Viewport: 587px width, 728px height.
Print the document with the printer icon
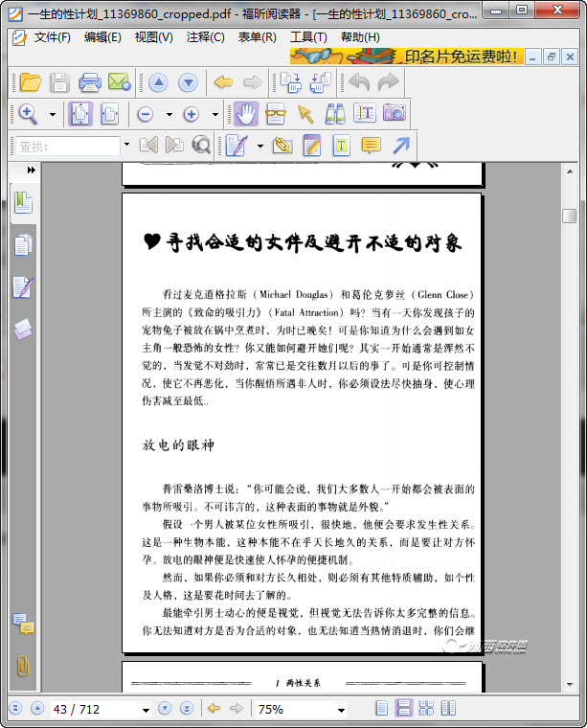(x=90, y=82)
